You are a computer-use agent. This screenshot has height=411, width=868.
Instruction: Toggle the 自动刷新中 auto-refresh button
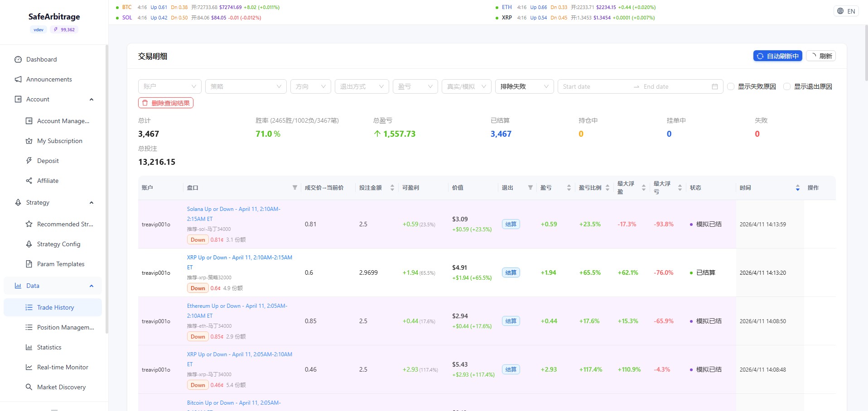point(777,56)
